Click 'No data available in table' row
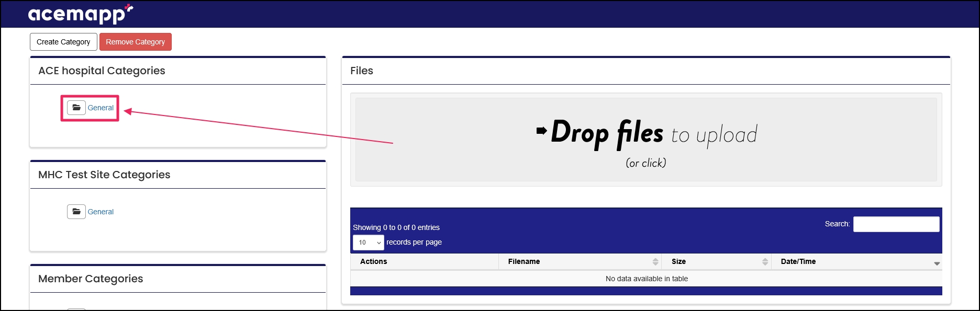 pos(647,279)
